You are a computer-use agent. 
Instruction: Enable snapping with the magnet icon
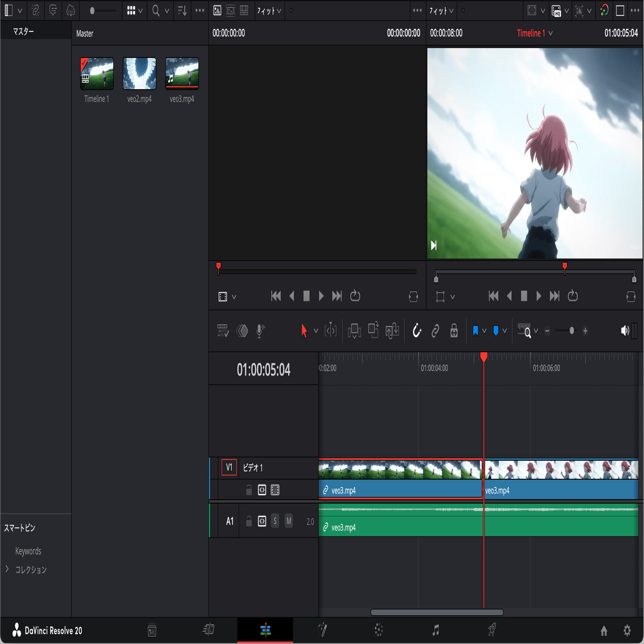[416, 330]
